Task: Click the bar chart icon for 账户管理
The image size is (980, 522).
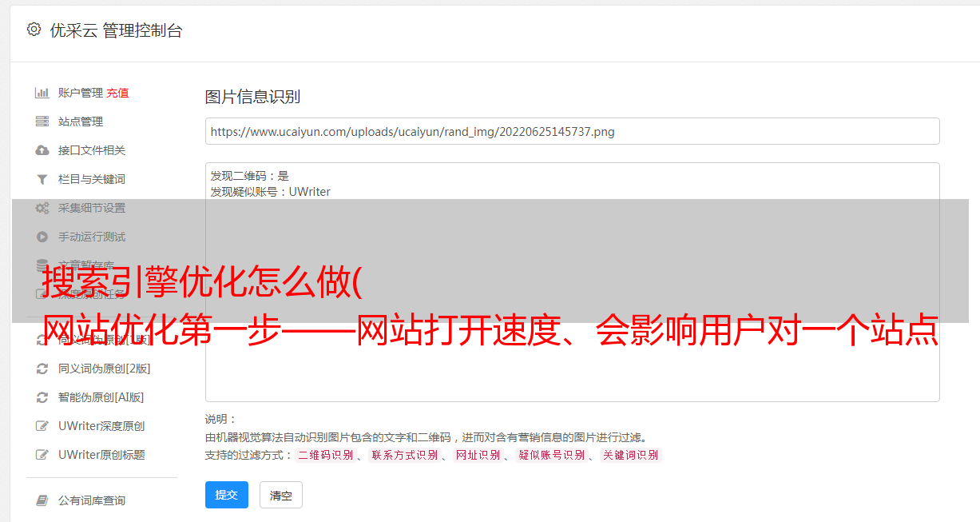Action: click(x=42, y=93)
